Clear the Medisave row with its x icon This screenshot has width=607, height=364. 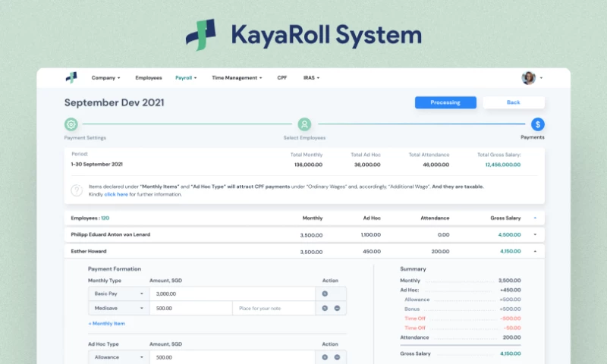tap(325, 309)
